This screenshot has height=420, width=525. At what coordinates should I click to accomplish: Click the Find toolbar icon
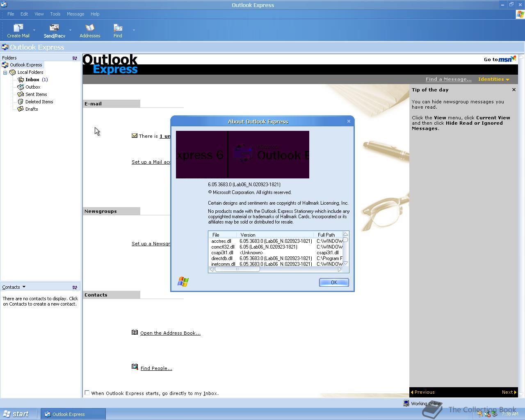(118, 28)
